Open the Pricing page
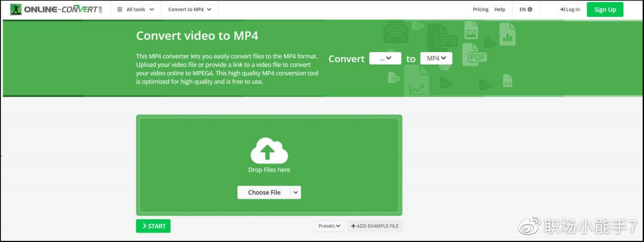Viewport: 644px width, 242px height. point(480,9)
